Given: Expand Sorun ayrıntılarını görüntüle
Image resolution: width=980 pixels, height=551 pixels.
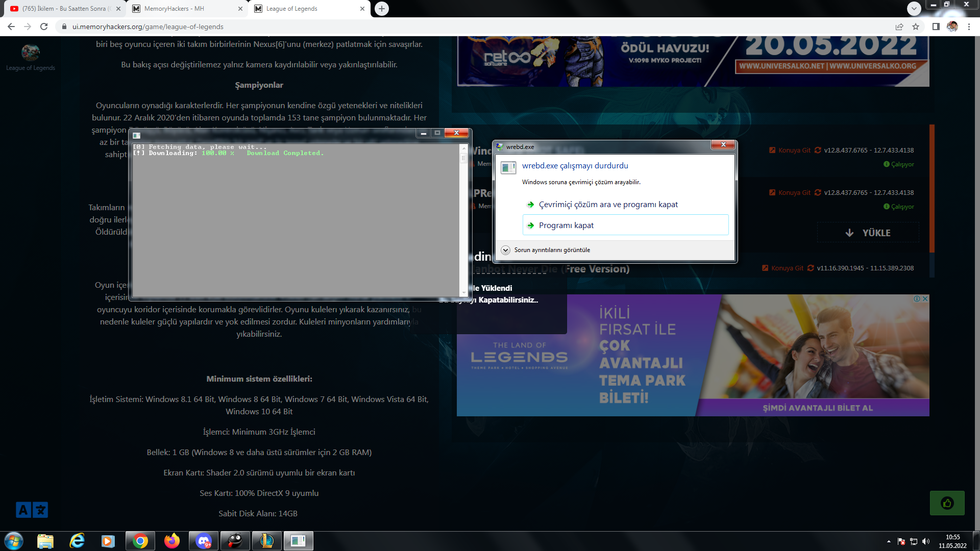Looking at the screenshot, I should click(x=546, y=250).
